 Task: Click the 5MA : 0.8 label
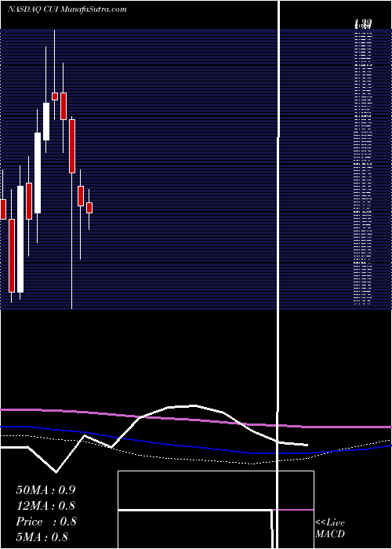tap(42, 537)
